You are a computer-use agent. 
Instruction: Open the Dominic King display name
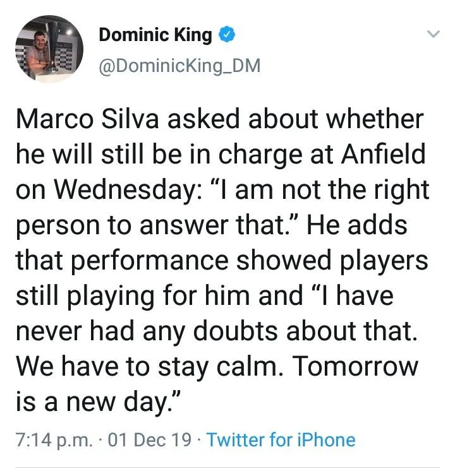[155, 35]
